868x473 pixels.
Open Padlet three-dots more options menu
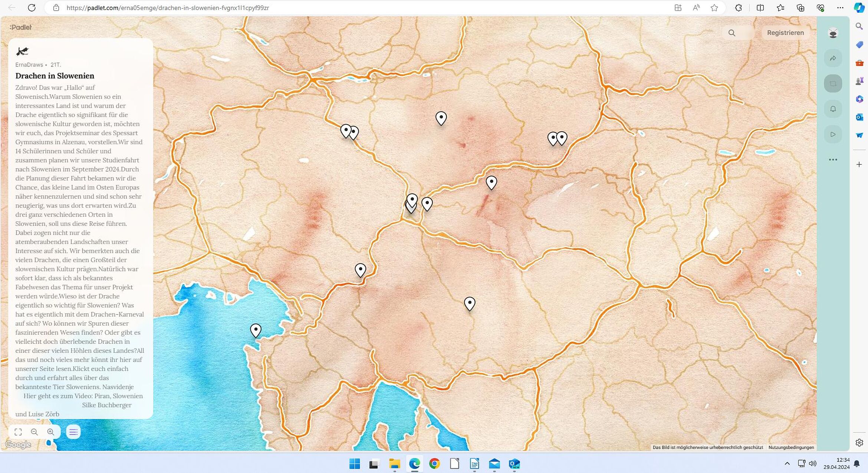pos(833,160)
